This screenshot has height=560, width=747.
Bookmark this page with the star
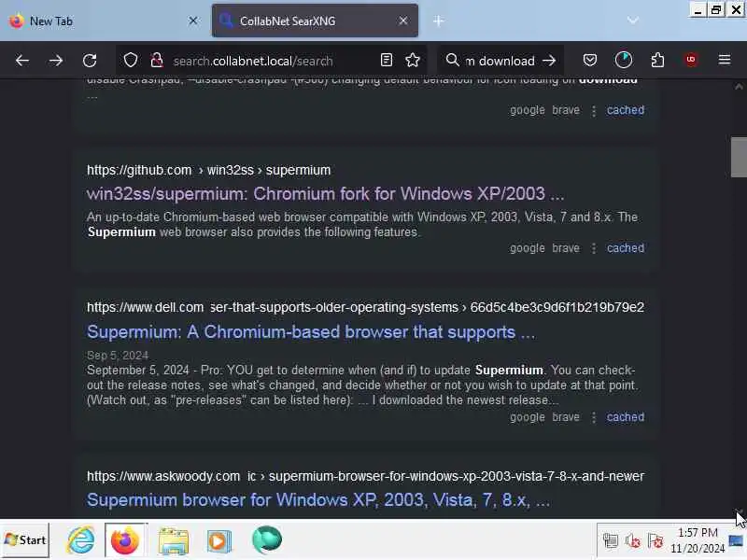pyautogui.click(x=413, y=60)
